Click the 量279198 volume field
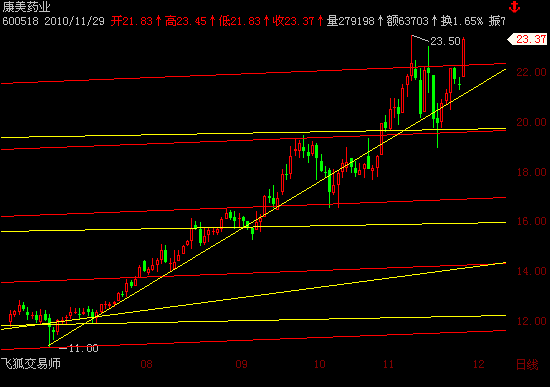 coord(350,21)
